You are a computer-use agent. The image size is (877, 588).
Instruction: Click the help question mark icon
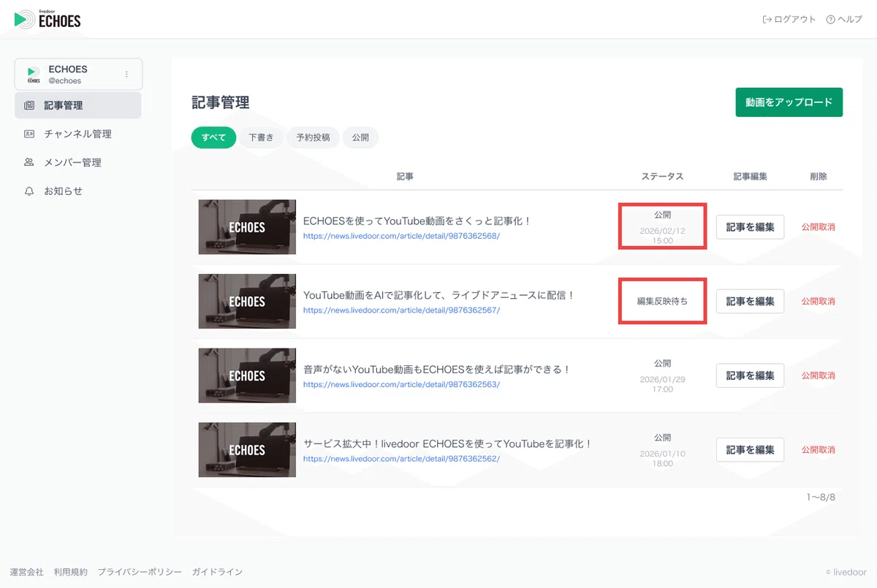(x=830, y=20)
